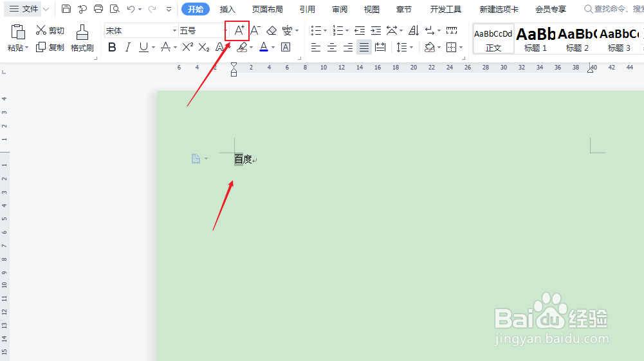Toggle the character border icon

[286, 47]
